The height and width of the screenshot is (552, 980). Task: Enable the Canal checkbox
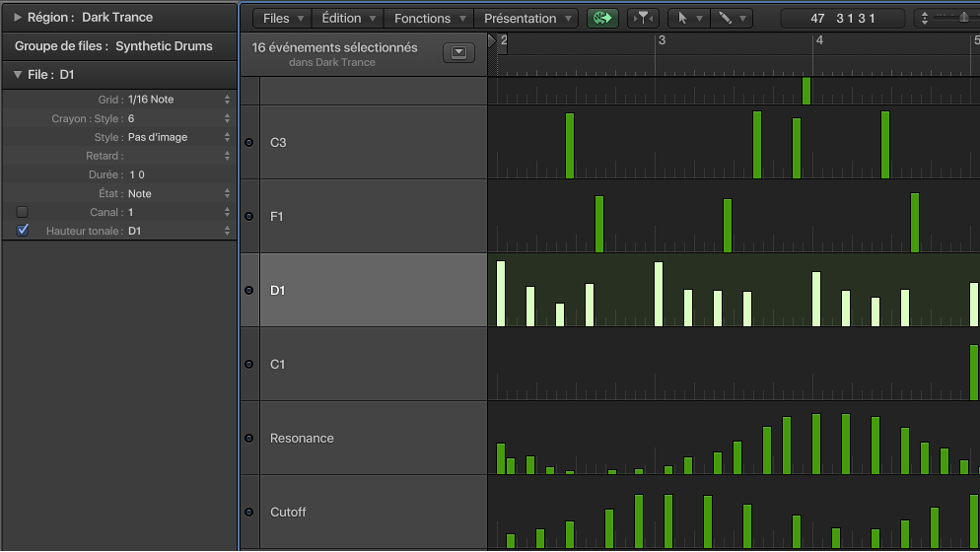point(23,212)
